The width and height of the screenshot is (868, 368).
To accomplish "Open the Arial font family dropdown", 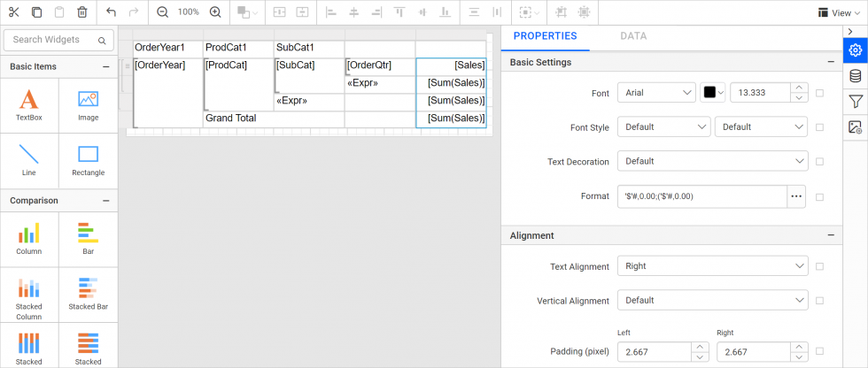I will pos(656,93).
